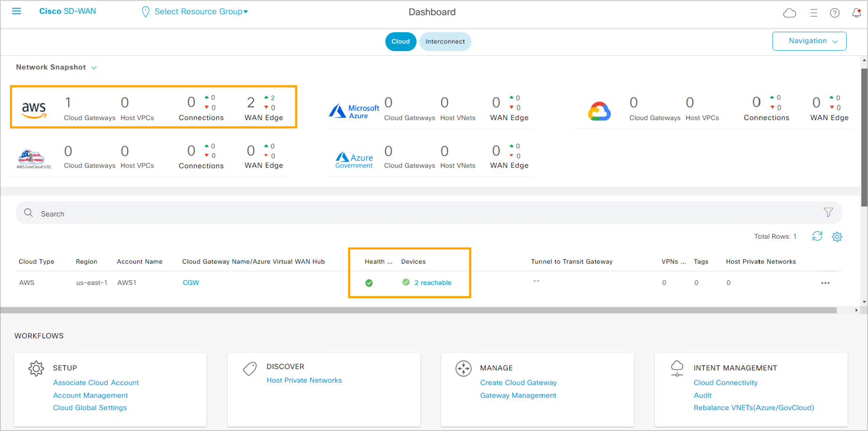Open the 2 reachable devices link

(433, 283)
